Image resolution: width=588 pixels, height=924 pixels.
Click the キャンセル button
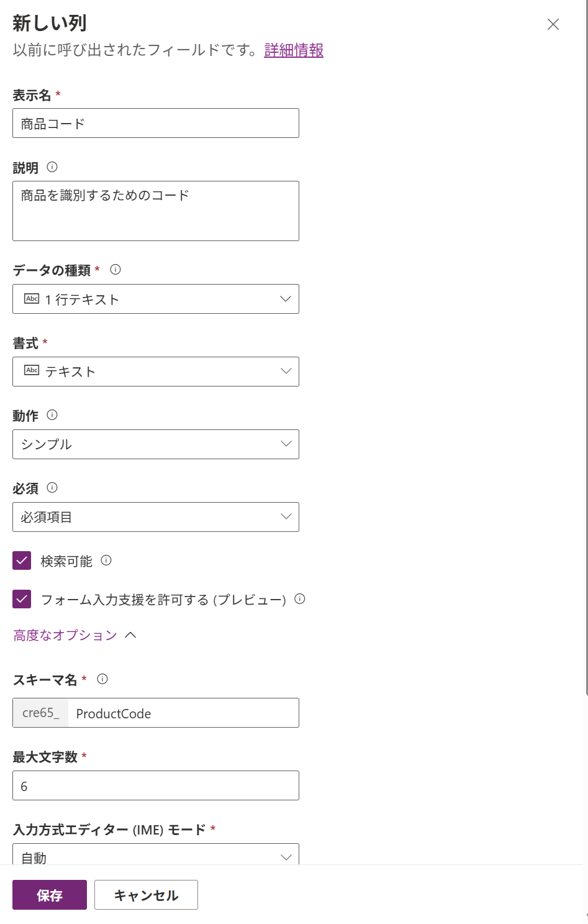pos(146,895)
